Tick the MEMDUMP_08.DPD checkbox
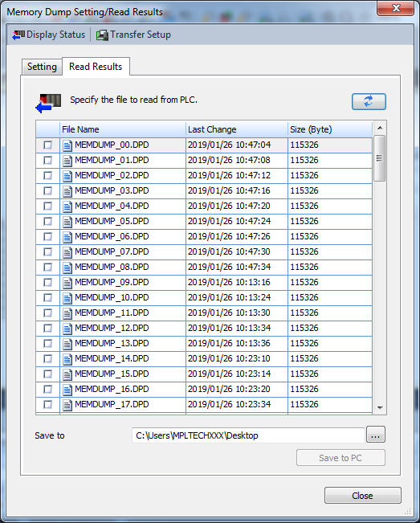 tap(47, 268)
